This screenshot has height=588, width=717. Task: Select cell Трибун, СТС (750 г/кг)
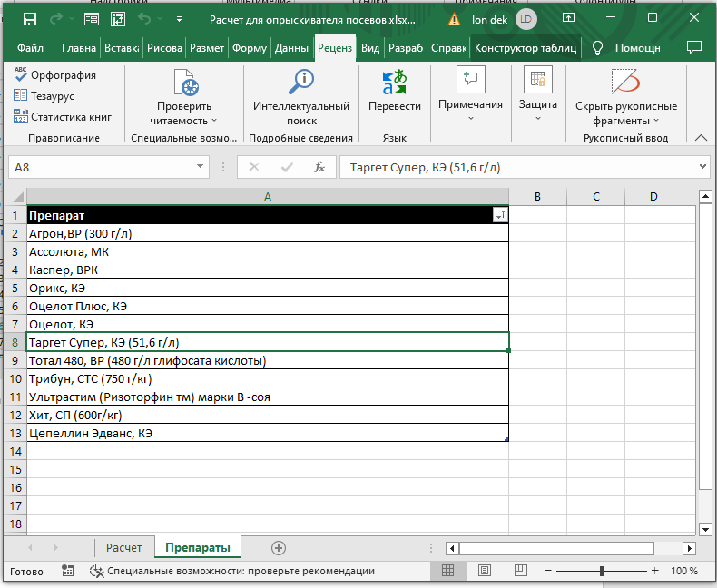(x=268, y=378)
